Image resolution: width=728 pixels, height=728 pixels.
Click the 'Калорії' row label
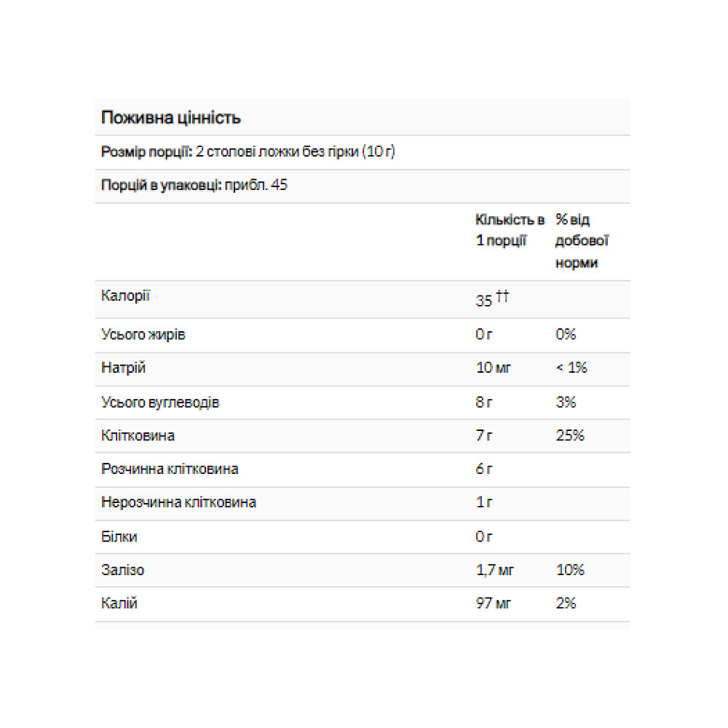(126, 296)
